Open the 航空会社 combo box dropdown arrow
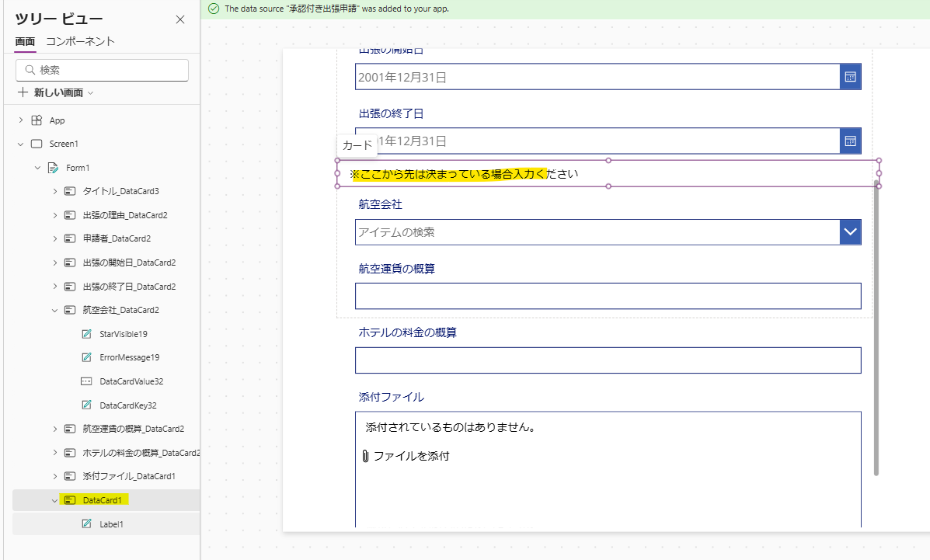930x560 pixels. click(851, 232)
